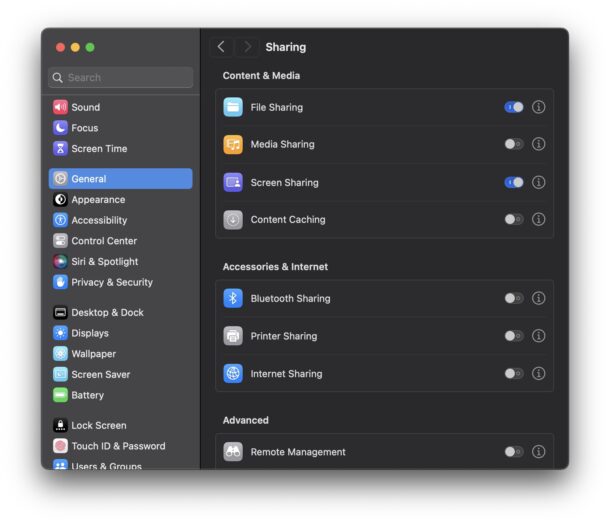Click the Screen Sharing display icon

coord(233,182)
